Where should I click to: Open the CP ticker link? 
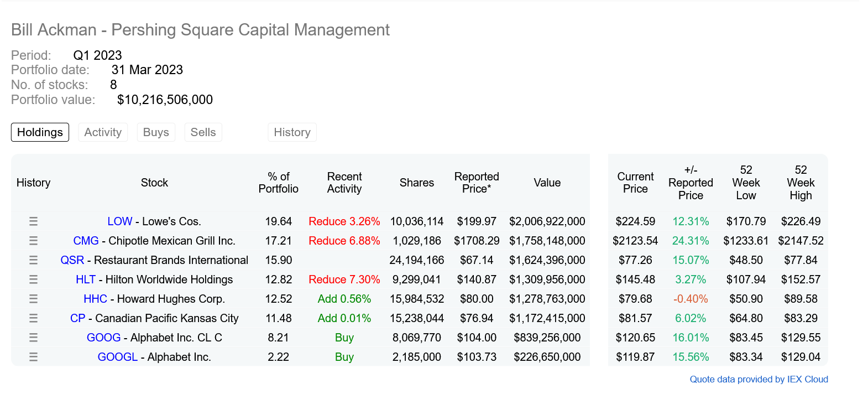pos(78,318)
